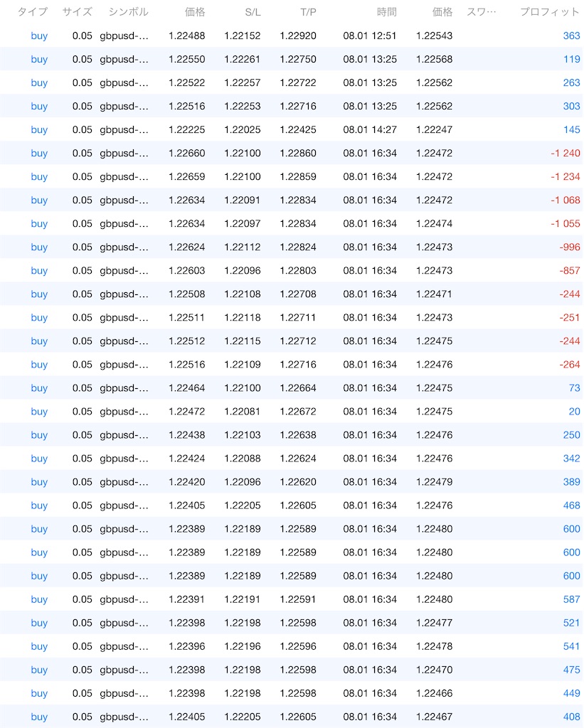Sort by the シンボル column header
The image size is (584, 728).
click(128, 12)
